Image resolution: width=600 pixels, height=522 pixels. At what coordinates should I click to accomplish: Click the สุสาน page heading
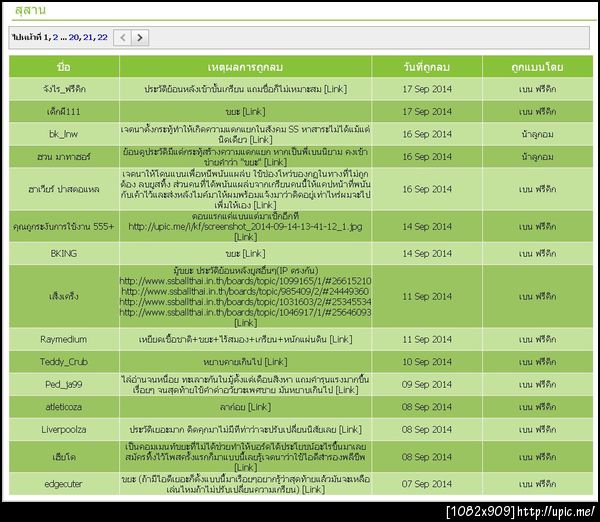coord(30,10)
